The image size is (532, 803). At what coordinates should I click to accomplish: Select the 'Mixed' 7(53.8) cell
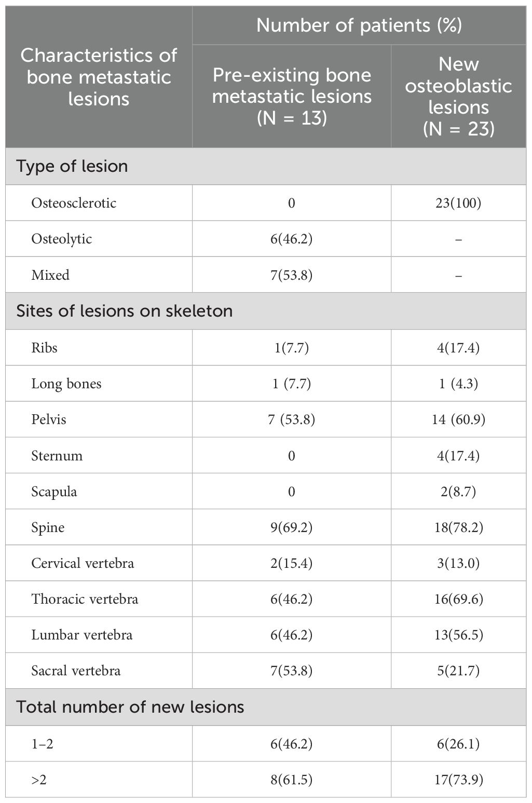tap(292, 275)
